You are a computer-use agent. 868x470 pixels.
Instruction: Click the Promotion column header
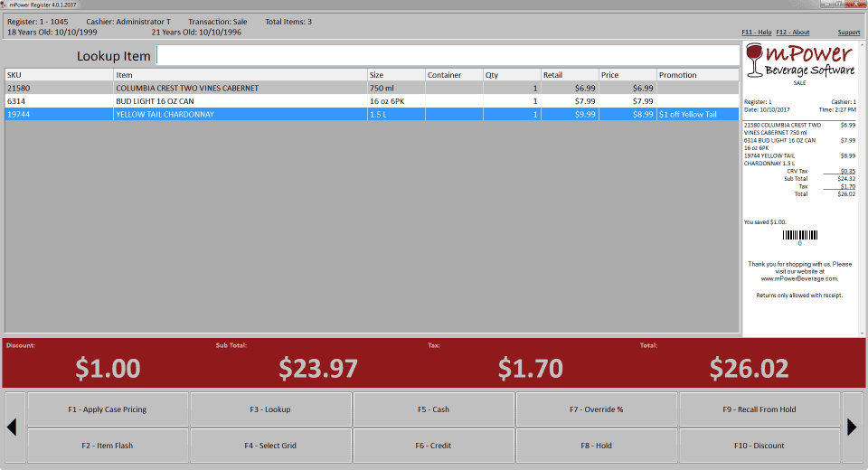698,75
